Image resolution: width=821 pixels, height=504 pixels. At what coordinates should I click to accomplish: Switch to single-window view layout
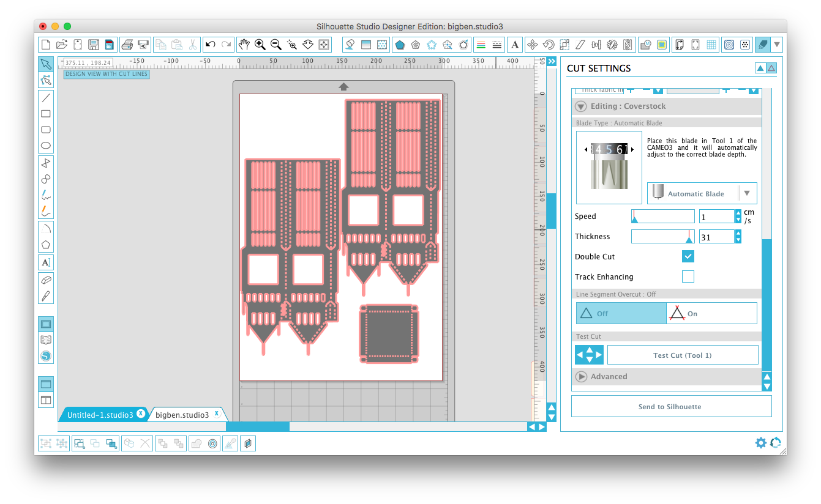point(46,384)
